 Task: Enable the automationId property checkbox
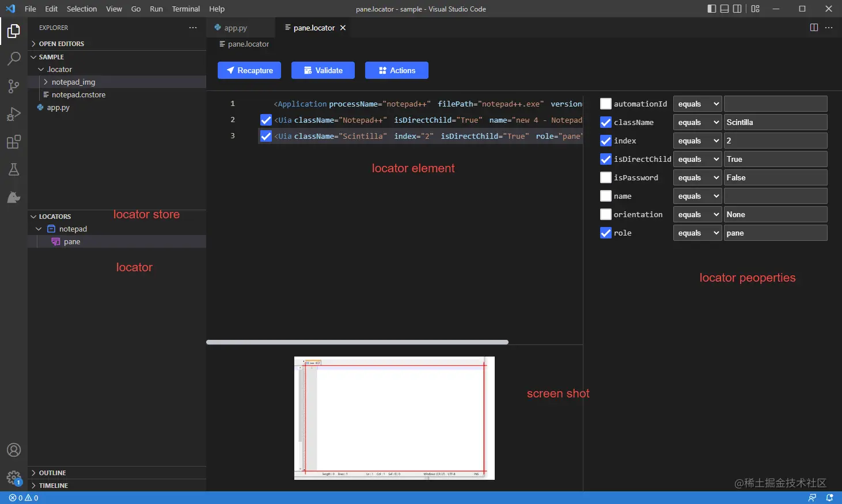click(606, 104)
